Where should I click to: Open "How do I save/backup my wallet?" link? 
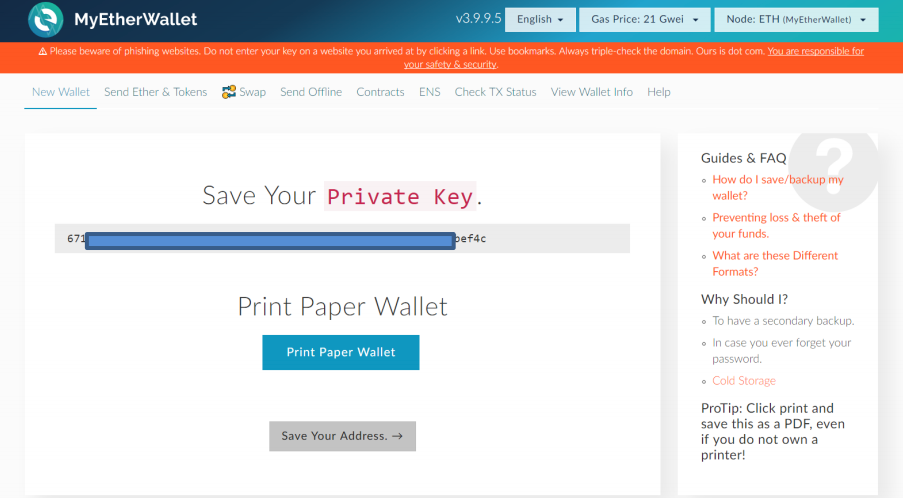(777, 188)
